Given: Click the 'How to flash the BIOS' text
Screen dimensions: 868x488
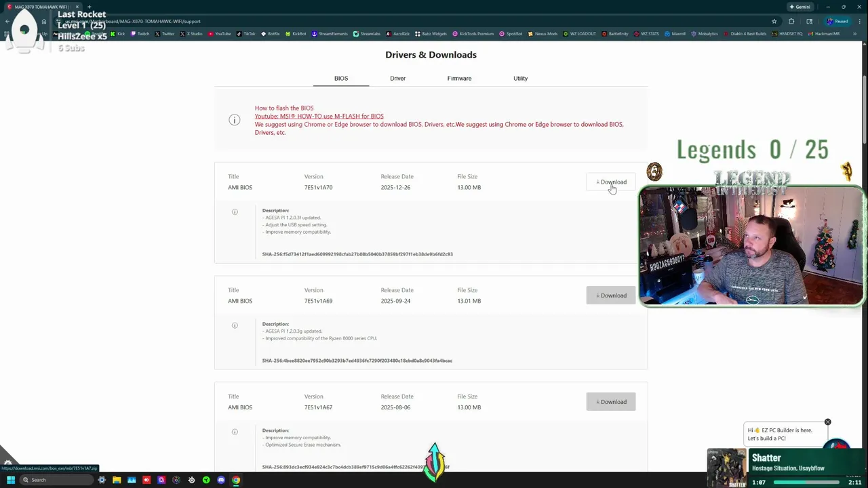Looking at the screenshot, I should click(x=284, y=108).
